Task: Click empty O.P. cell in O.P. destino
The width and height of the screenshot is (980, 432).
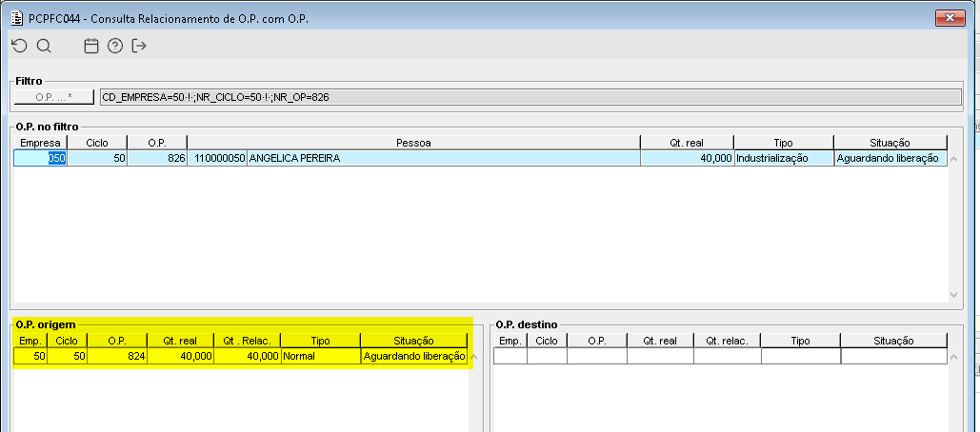Action: pyautogui.click(x=597, y=357)
